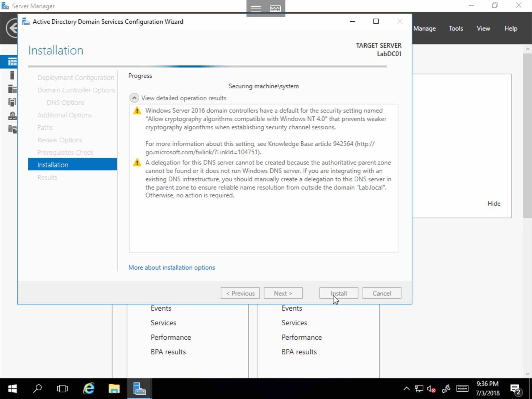The height and width of the screenshot is (399, 532).
Task: Launch Internet Explorer from taskbar
Action: (x=89, y=389)
